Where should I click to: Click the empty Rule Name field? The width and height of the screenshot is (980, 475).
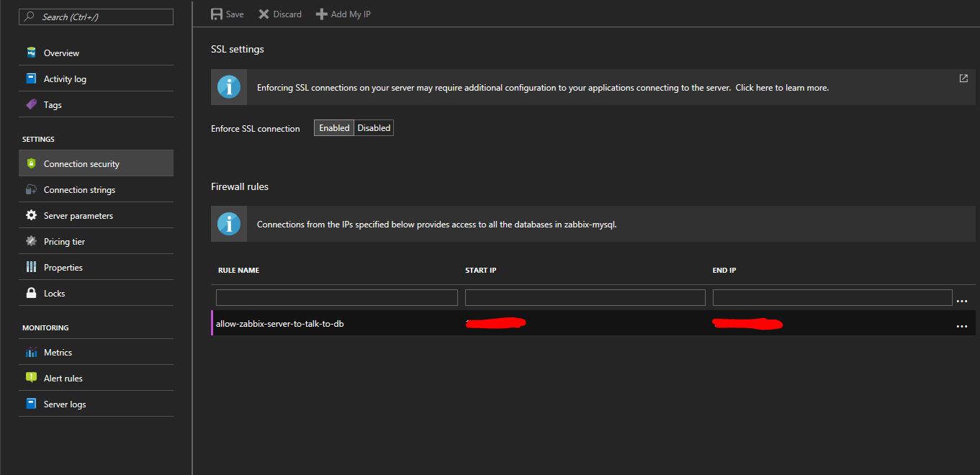(x=337, y=297)
